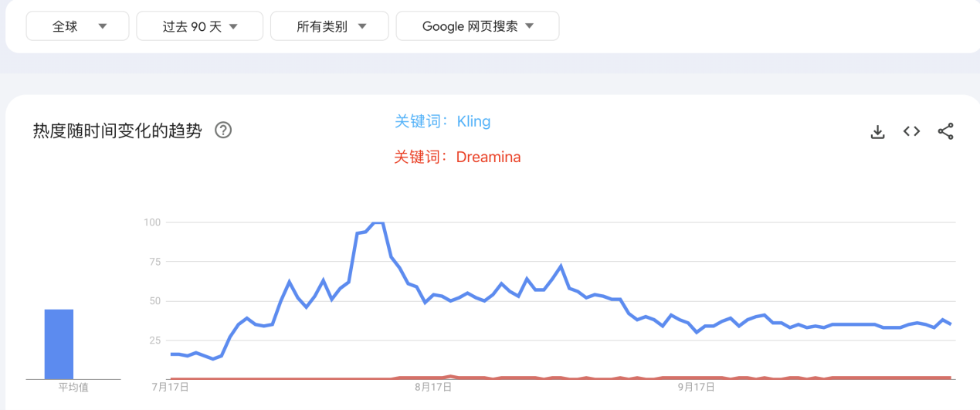Click the 热度随时间变化的趋势 heading
Viewport: 980px width, 410px height.
pyautogui.click(x=117, y=131)
